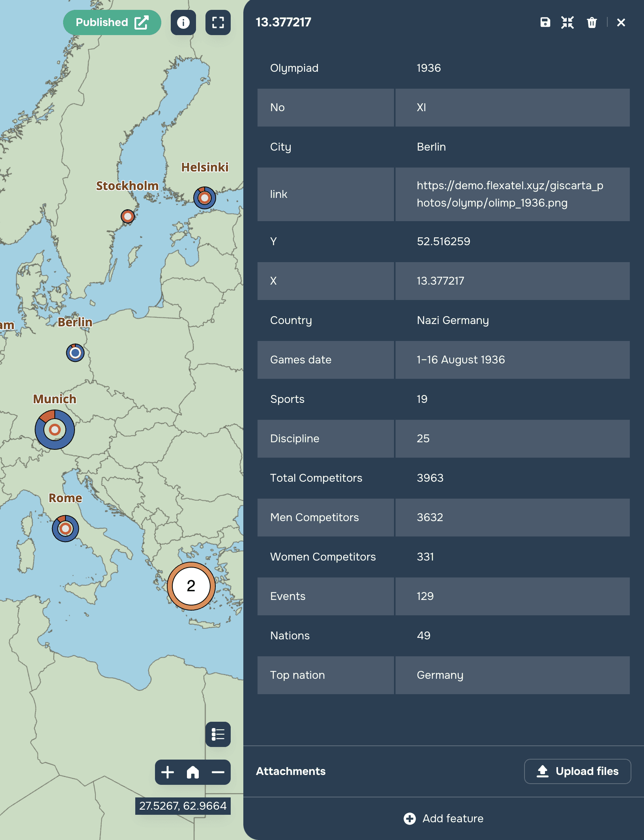Reset map to home extent
This screenshot has width=644, height=840.
[193, 772]
